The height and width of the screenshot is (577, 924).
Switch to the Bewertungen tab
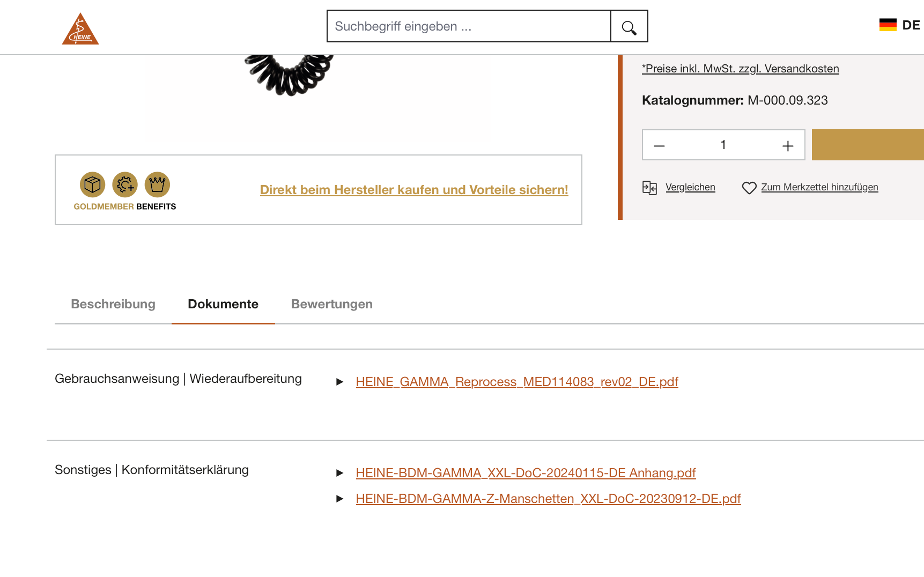(x=332, y=304)
